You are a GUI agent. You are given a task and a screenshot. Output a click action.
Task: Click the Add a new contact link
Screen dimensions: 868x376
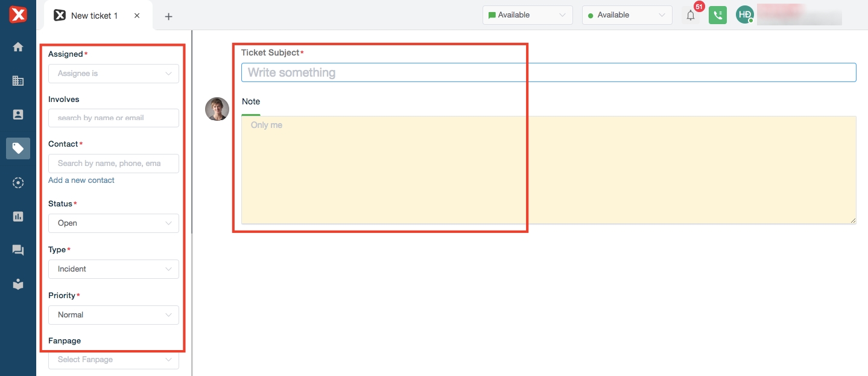[x=81, y=180]
